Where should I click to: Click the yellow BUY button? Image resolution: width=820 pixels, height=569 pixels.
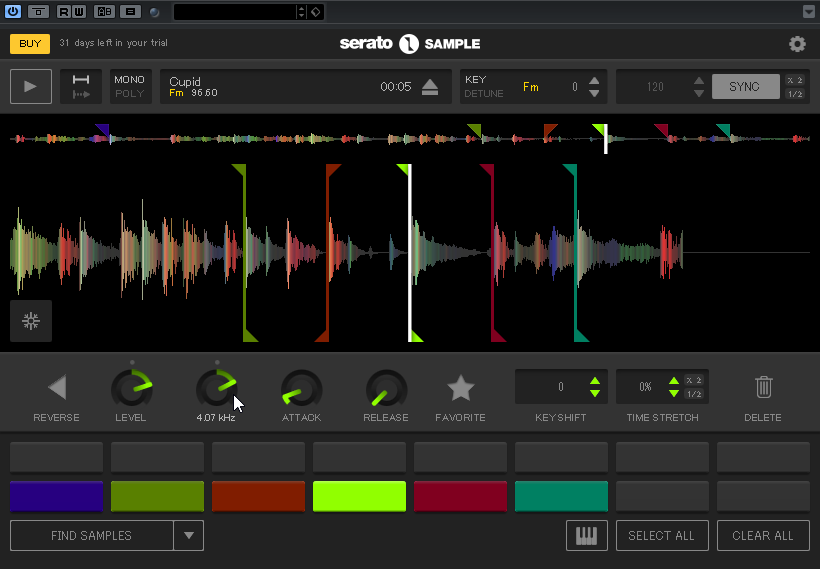point(30,43)
